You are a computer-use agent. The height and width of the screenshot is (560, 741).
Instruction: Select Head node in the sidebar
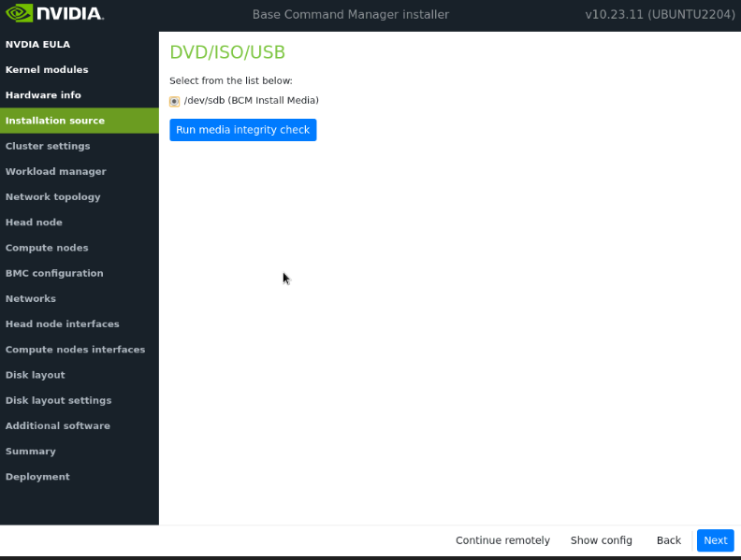click(34, 223)
